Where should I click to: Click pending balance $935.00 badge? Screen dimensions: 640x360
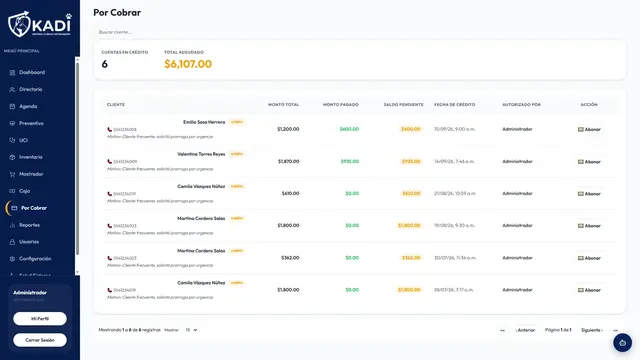(x=411, y=161)
